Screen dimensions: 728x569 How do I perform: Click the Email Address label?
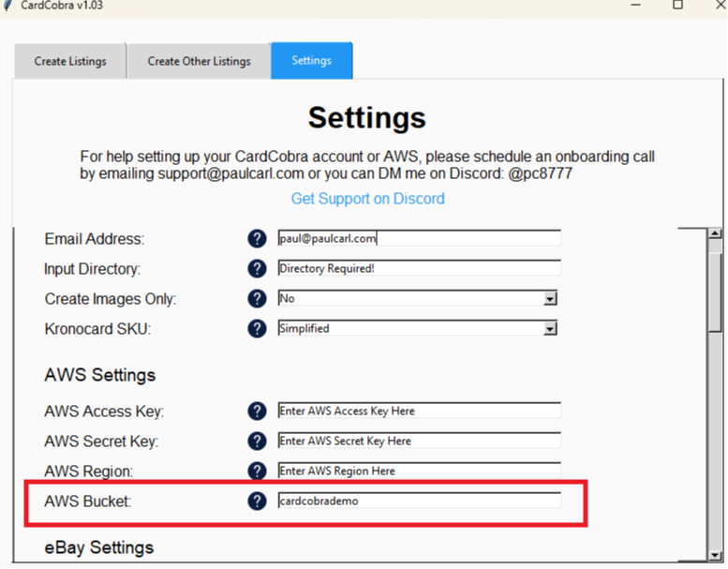point(95,239)
